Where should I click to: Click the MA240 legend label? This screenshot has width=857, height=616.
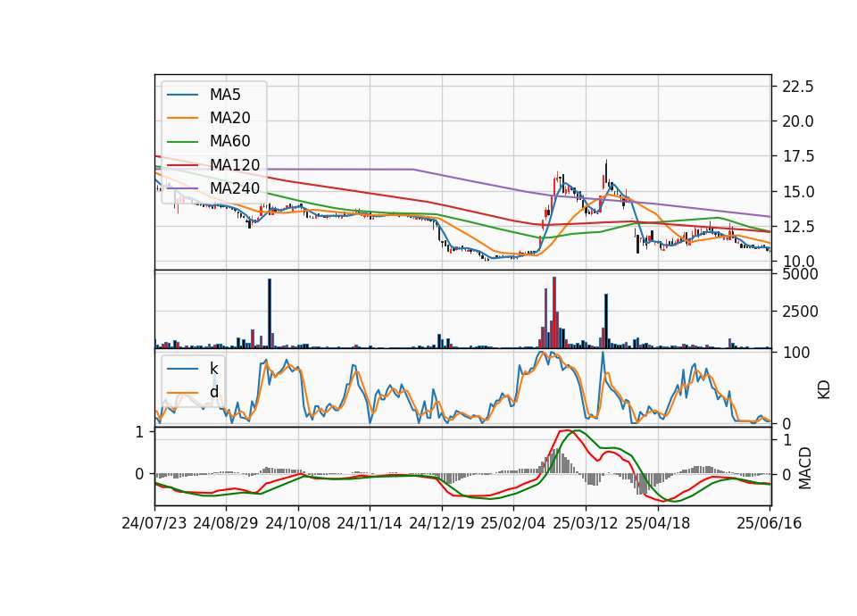[x=235, y=188]
